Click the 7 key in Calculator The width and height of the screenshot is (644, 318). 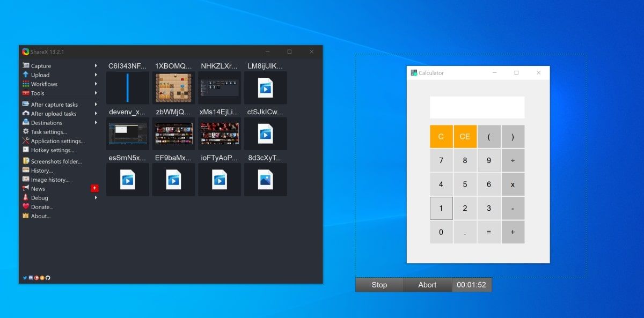[x=441, y=160]
